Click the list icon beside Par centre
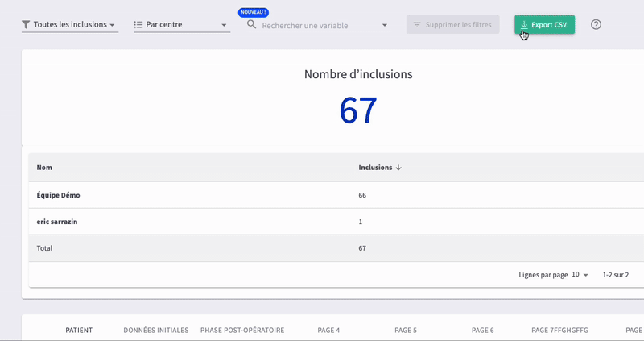Screen dimensions: 644x341 pyautogui.click(x=138, y=25)
